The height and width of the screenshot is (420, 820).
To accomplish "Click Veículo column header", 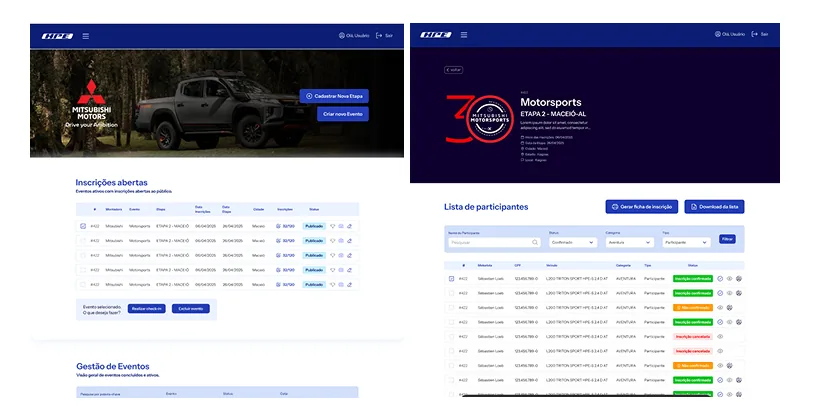I will coord(552,266).
